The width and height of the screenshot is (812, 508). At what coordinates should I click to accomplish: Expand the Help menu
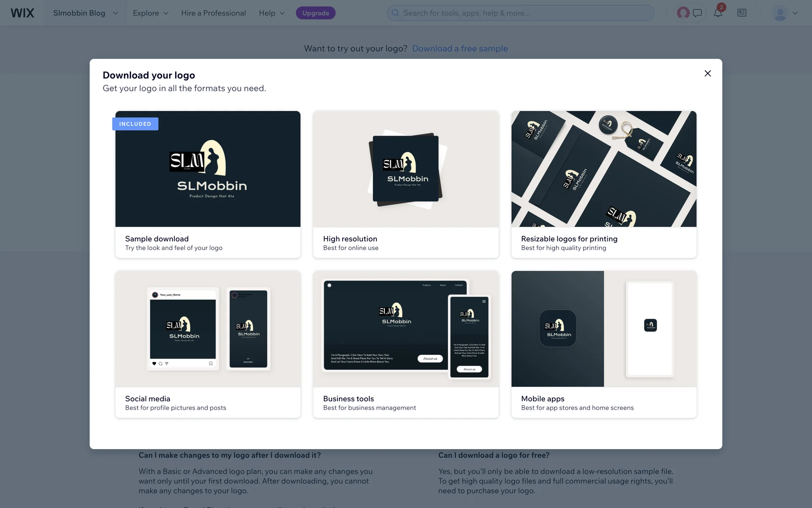(272, 13)
